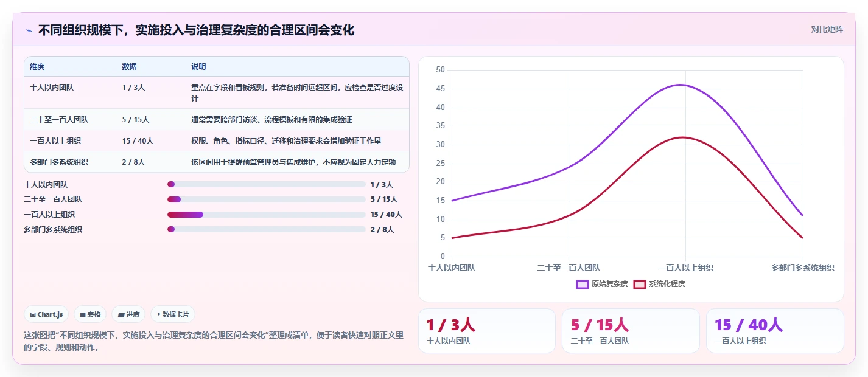Viewport: 868px width, 377px height.
Task: Click 多部门多系统组织 progress bar
Action: point(267,229)
